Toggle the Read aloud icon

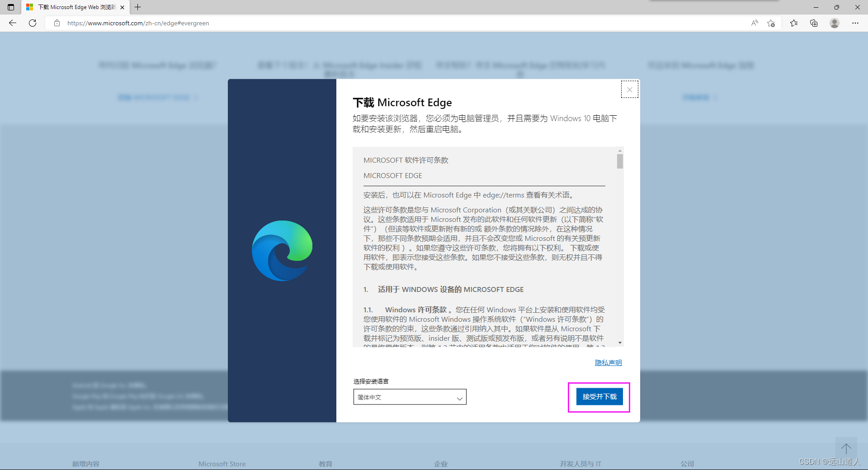tap(755, 23)
